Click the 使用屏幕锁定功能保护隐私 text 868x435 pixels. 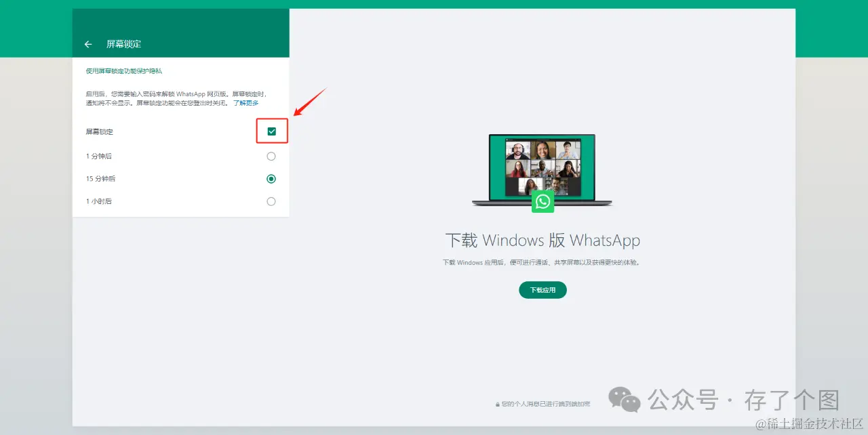pos(124,70)
